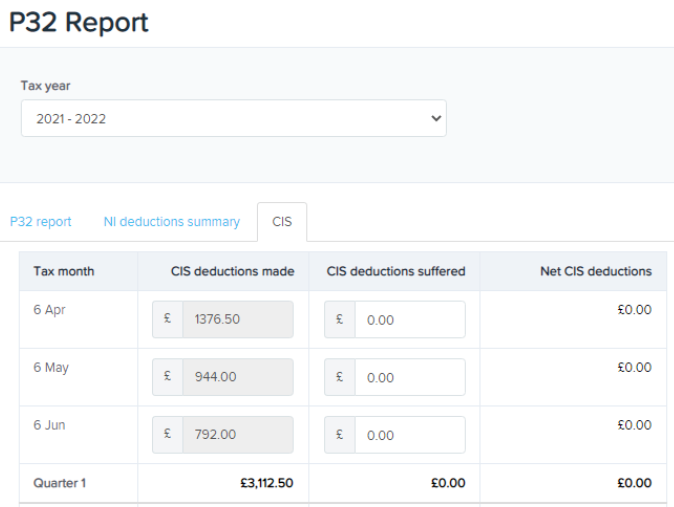Click the £3,112.50 Quarter 1 total
The width and height of the screenshot is (674, 507).
tap(266, 483)
